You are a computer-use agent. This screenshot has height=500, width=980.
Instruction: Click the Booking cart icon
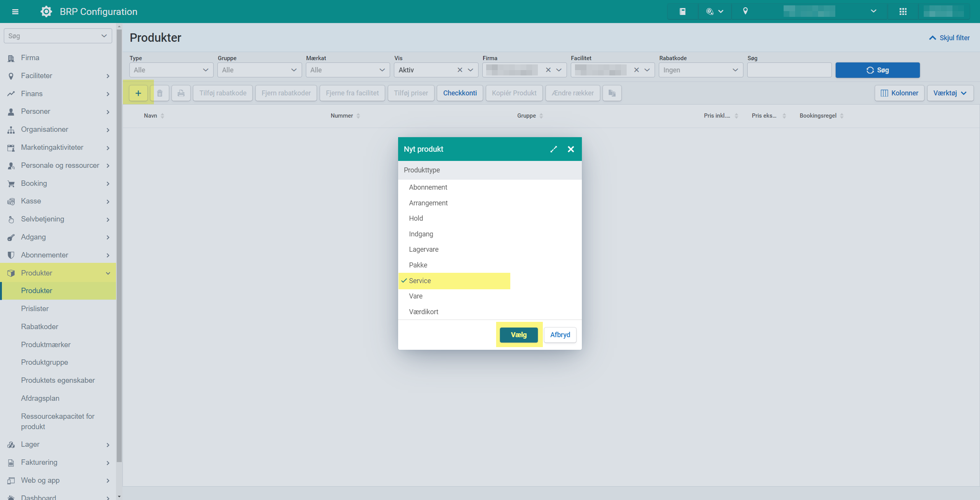click(11, 184)
